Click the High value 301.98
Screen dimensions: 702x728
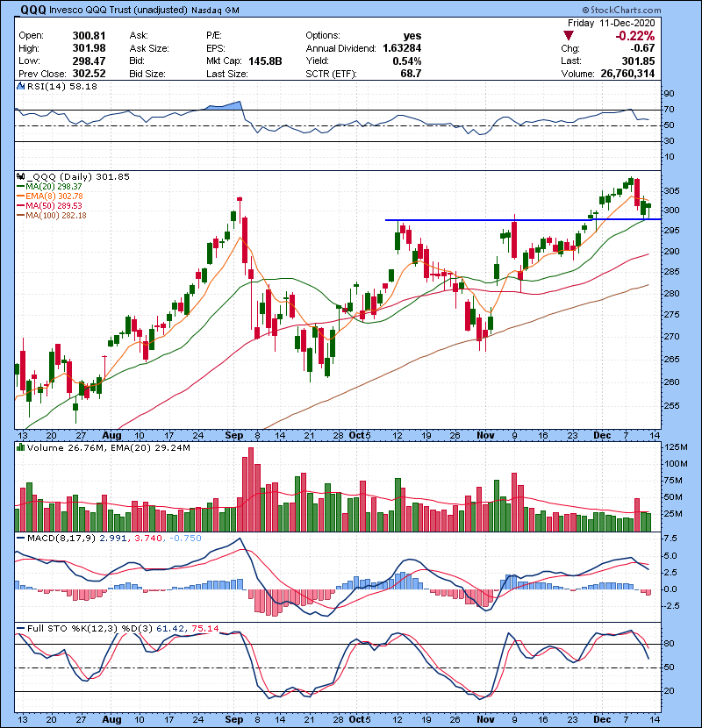coord(89,48)
